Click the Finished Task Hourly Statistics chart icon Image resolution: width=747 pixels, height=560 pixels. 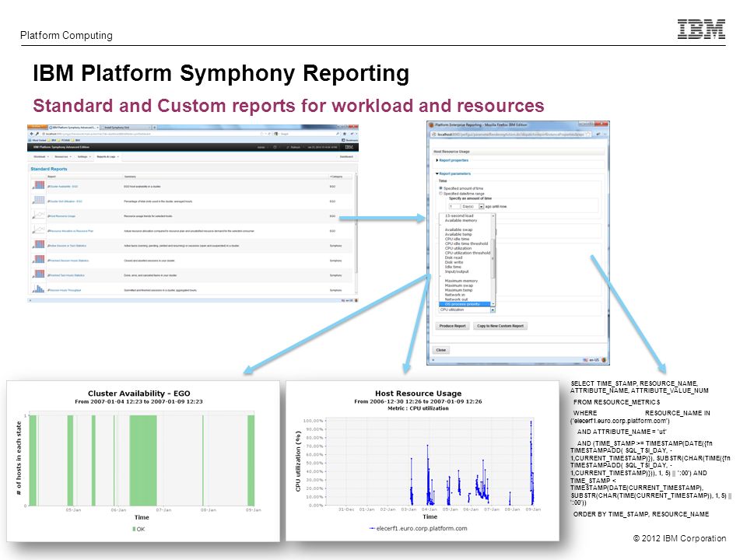click(39, 275)
